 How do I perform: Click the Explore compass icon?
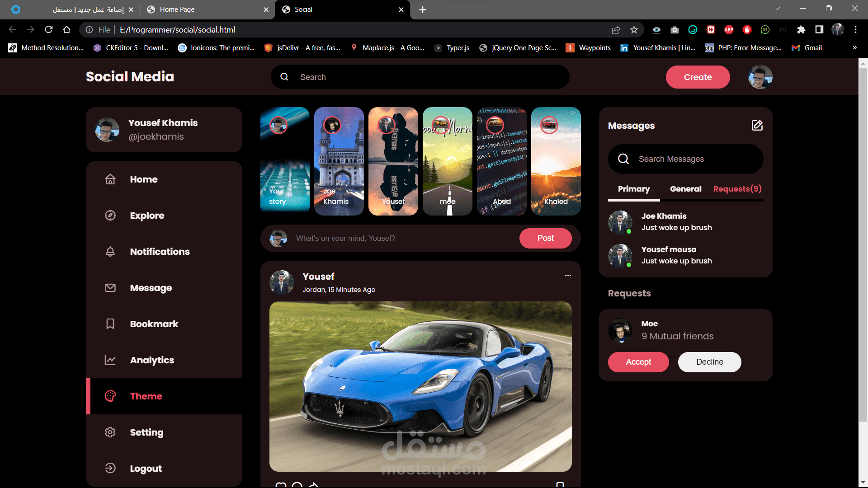coord(110,216)
